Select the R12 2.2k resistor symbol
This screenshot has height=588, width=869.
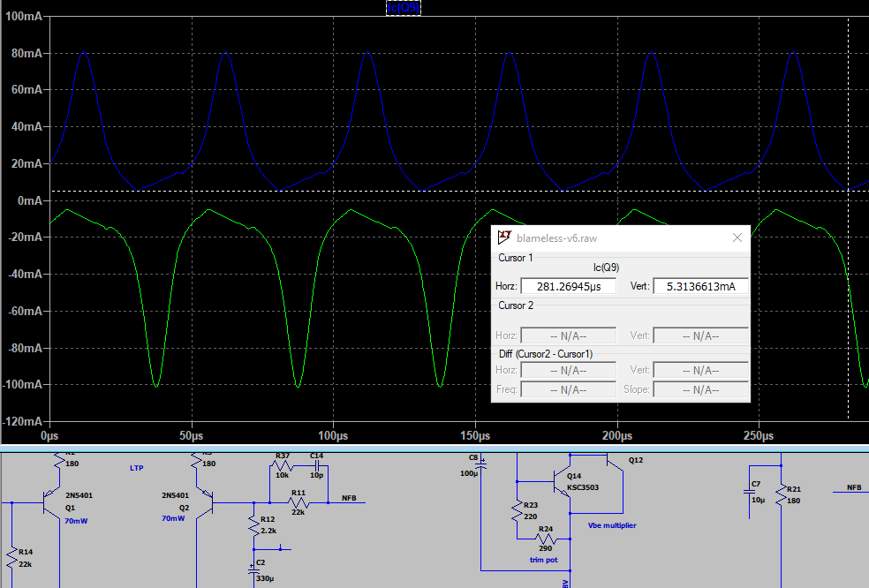253,525
